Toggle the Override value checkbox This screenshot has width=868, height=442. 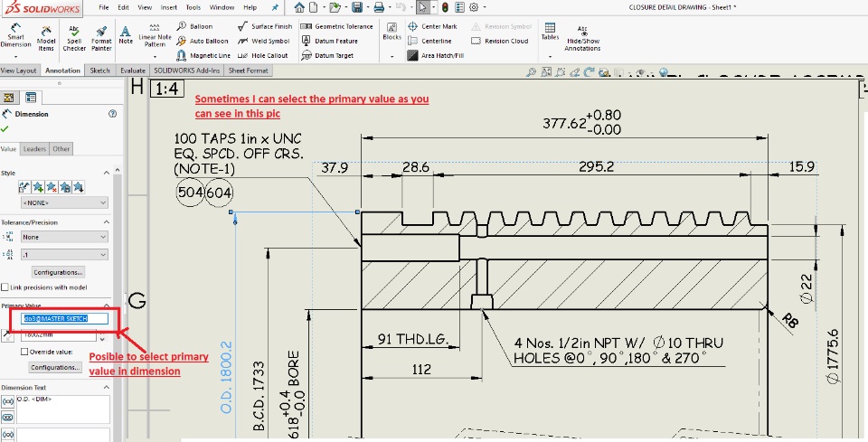(x=24, y=352)
